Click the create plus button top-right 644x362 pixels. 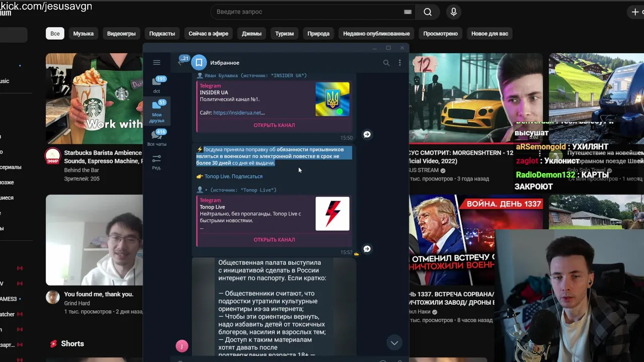click(635, 12)
